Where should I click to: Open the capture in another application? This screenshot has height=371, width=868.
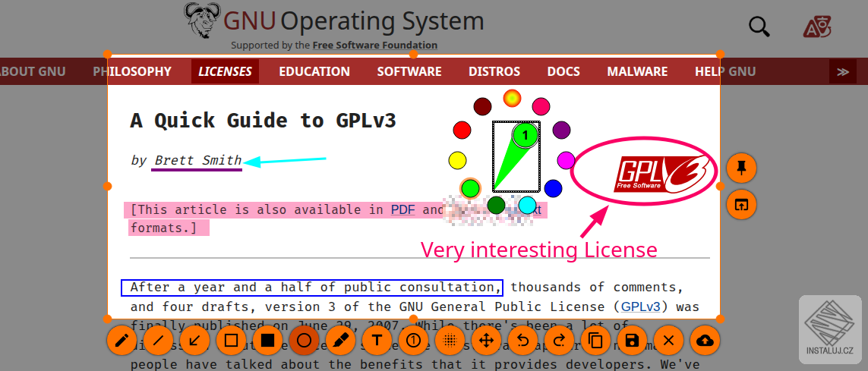point(741,205)
